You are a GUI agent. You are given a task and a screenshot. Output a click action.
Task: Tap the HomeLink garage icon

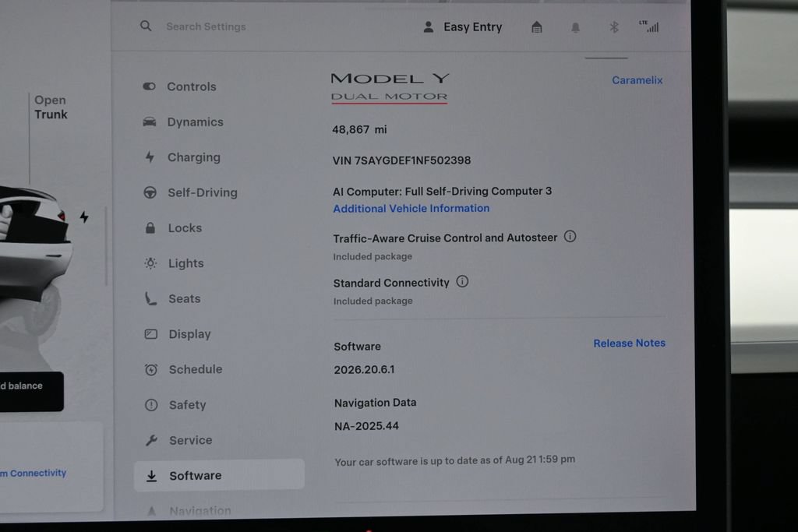(x=536, y=27)
